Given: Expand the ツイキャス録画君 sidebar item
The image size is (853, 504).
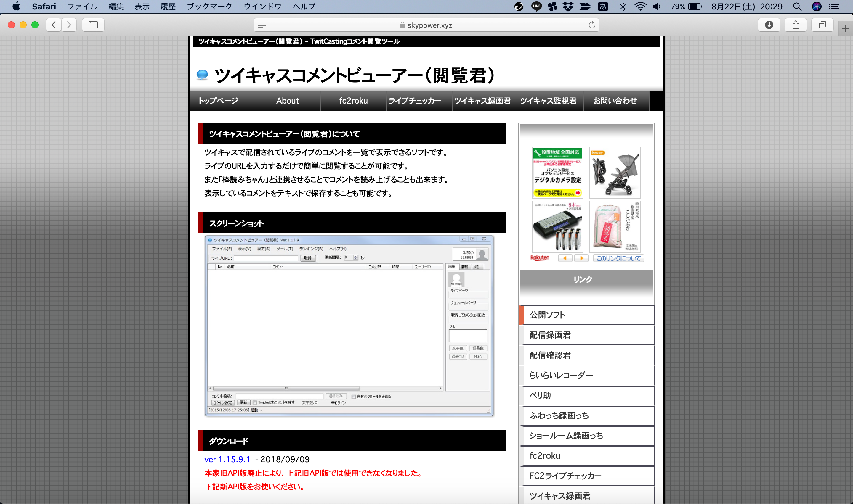Looking at the screenshot, I should 586,496.
